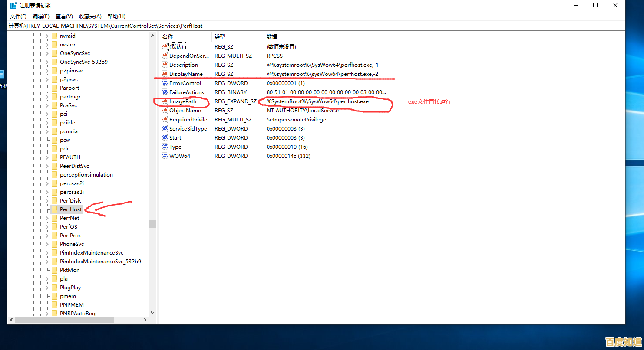Open the 收藏夹(A) favorites menu

[x=90, y=16]
